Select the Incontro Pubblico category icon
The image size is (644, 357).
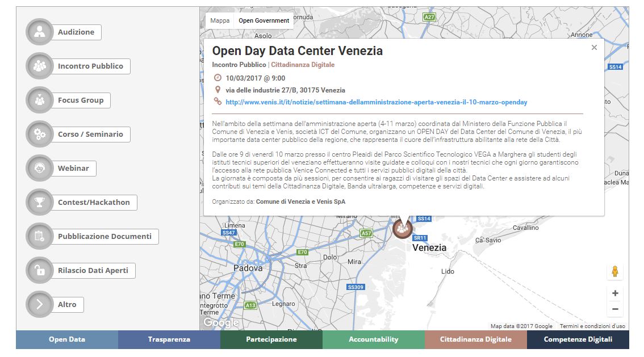[x=39, y=66]
